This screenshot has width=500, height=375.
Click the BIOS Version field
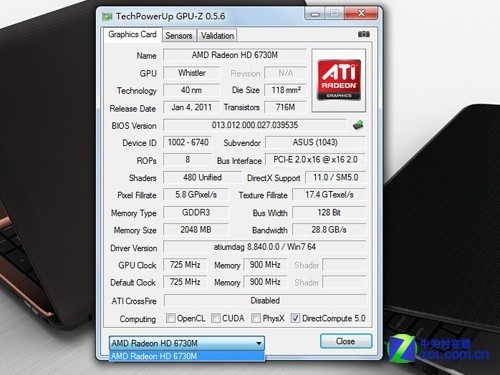(255, 125)
